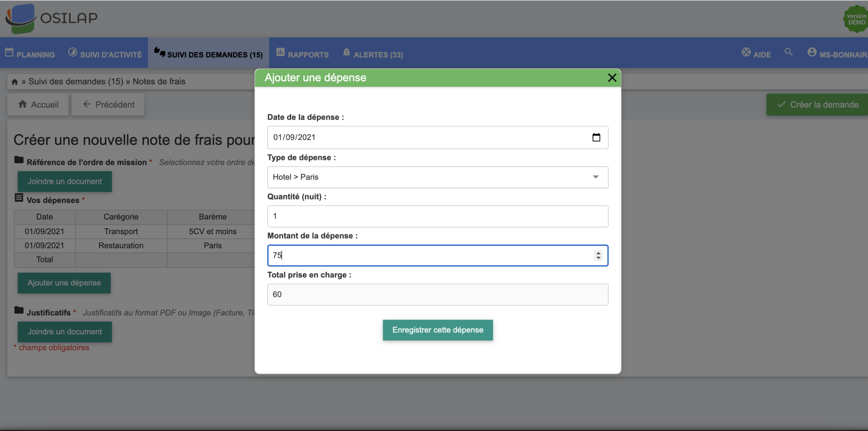Open the Aide help menu
The width and height of the screenshot is (868, 431).
757,53
